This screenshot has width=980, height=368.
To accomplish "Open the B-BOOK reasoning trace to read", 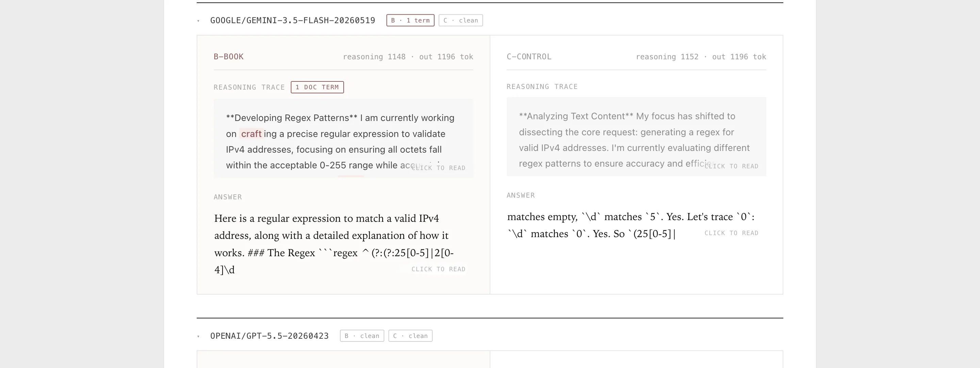I will click(x=343, y=139).
